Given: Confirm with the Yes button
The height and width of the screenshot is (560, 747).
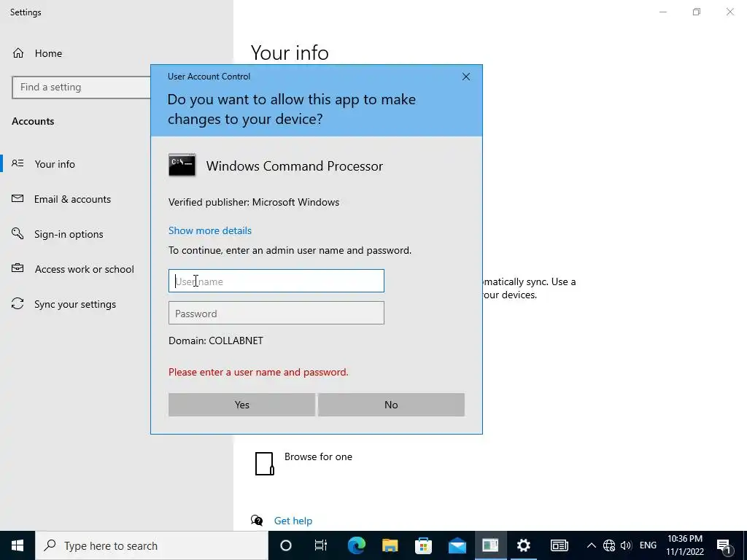Looking at the screenshot, I should 241,405.
